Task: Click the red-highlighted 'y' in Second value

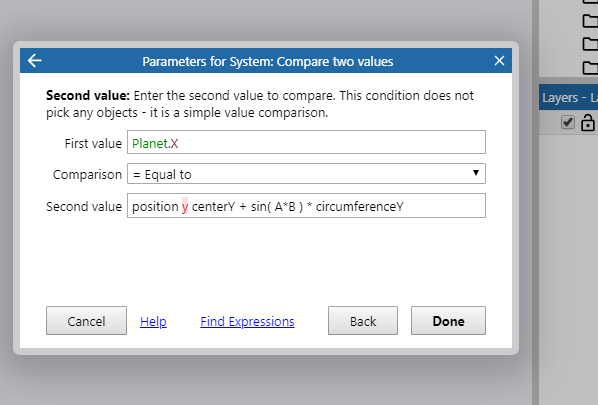Action: click(x=185, y=206)
